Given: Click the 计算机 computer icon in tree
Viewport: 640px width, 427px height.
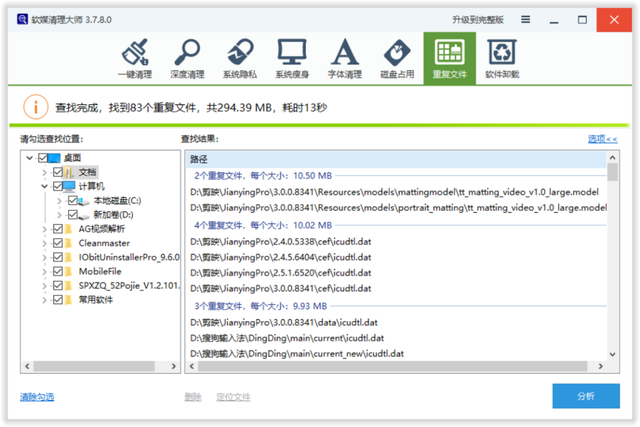Looking at the screenshot, I should 69,186.
